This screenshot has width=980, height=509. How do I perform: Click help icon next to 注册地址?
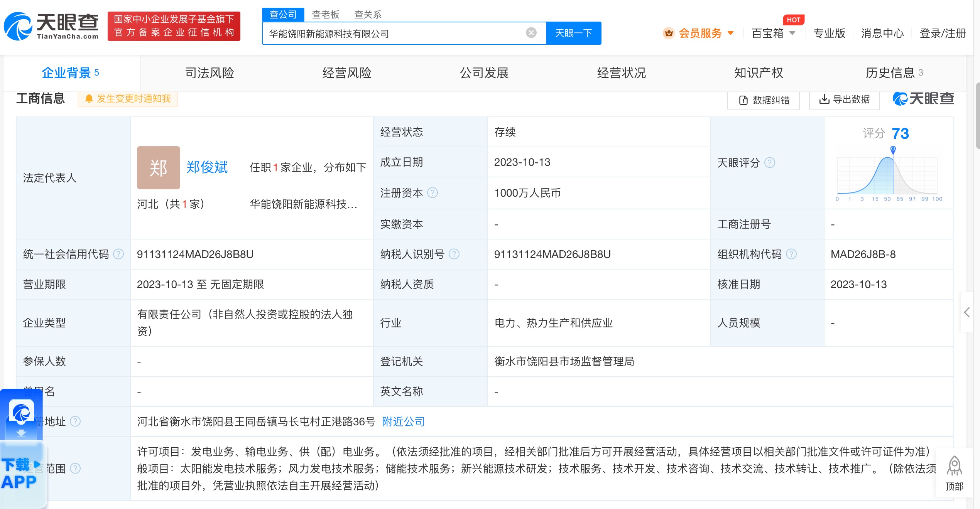point(75,421)
